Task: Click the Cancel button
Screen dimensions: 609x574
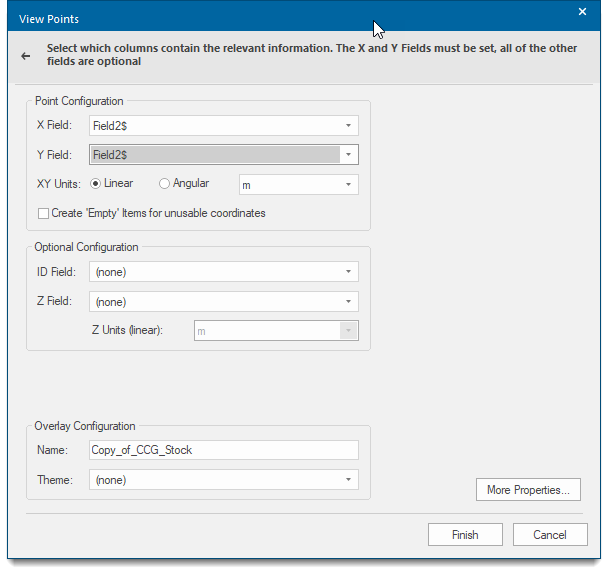Action: [x=550, y=535]
